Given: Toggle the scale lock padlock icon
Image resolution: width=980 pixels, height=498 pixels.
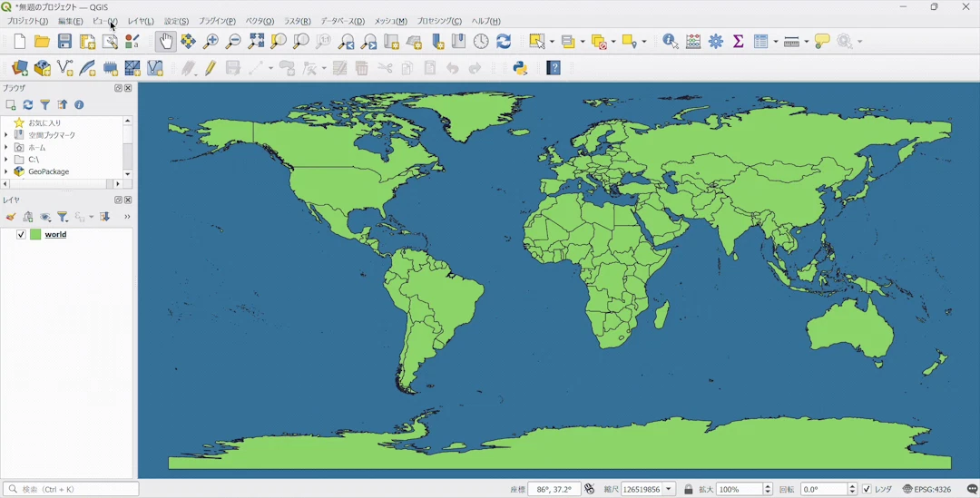Looking at the screenshot, I should pos(688,489).
